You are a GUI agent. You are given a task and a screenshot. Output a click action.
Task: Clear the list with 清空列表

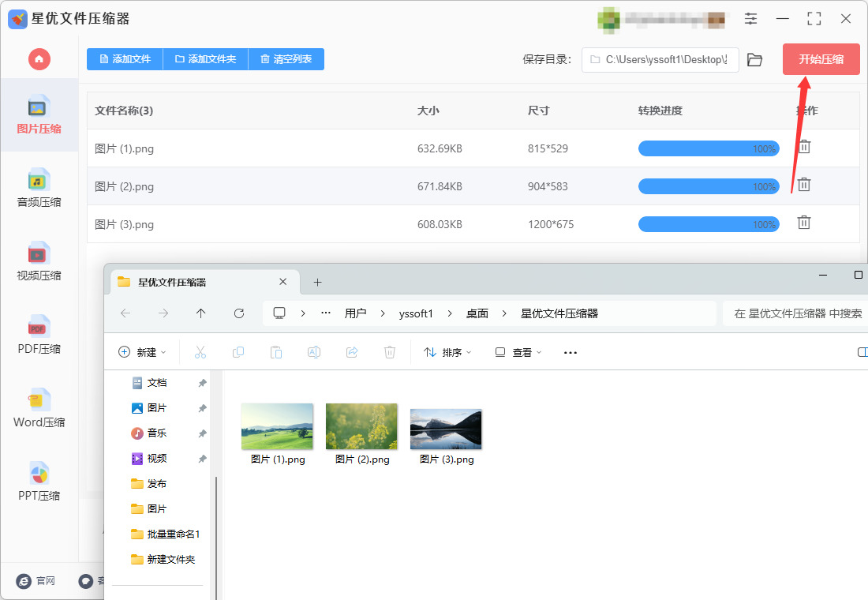286,59
